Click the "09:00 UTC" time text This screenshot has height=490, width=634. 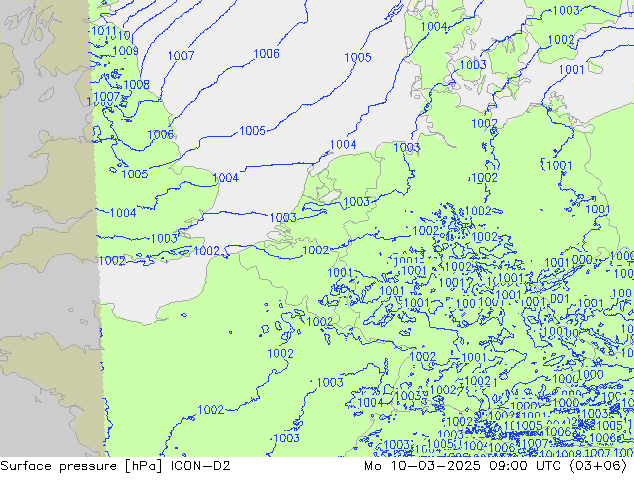[526, 466]
